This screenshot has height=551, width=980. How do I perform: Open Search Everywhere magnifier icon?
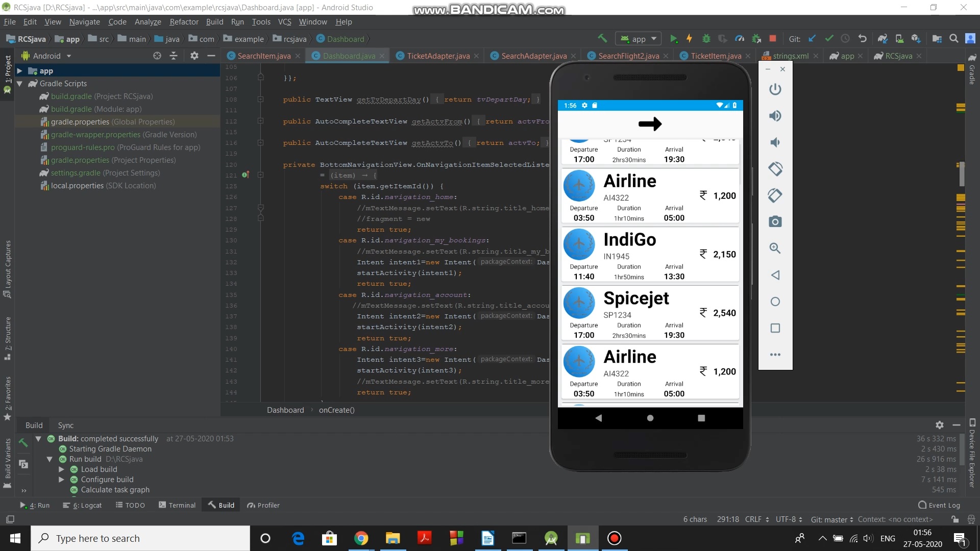pyautogui.click(x=953, y=39)
